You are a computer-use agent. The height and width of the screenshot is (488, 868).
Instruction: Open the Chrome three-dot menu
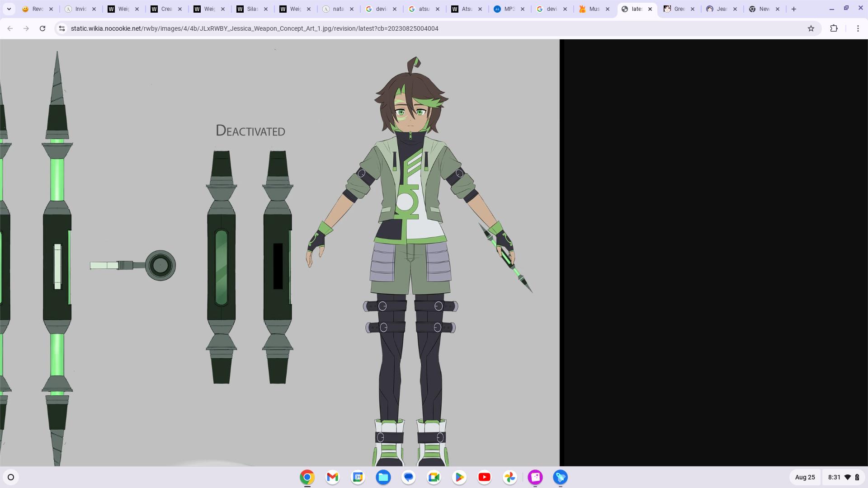point(858,28)
